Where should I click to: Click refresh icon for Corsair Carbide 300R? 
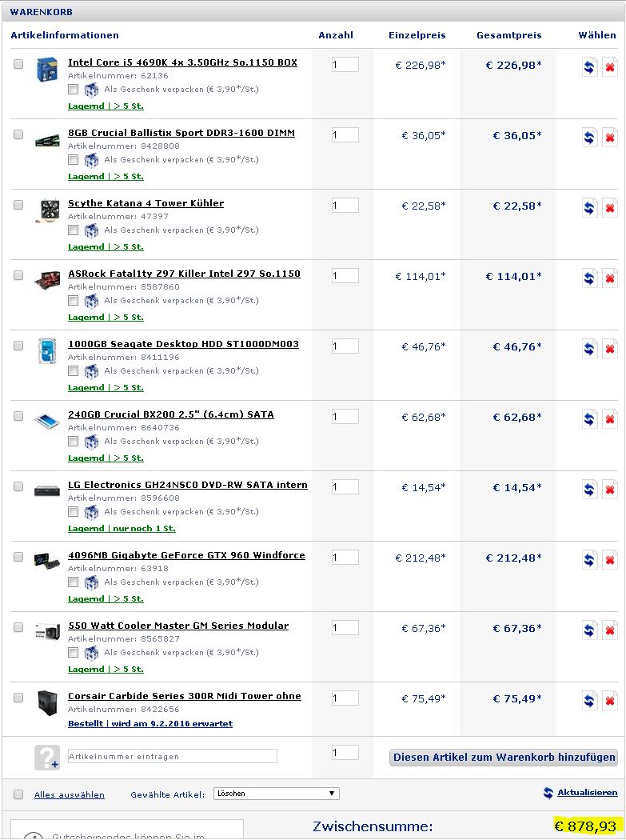(590, 701)
